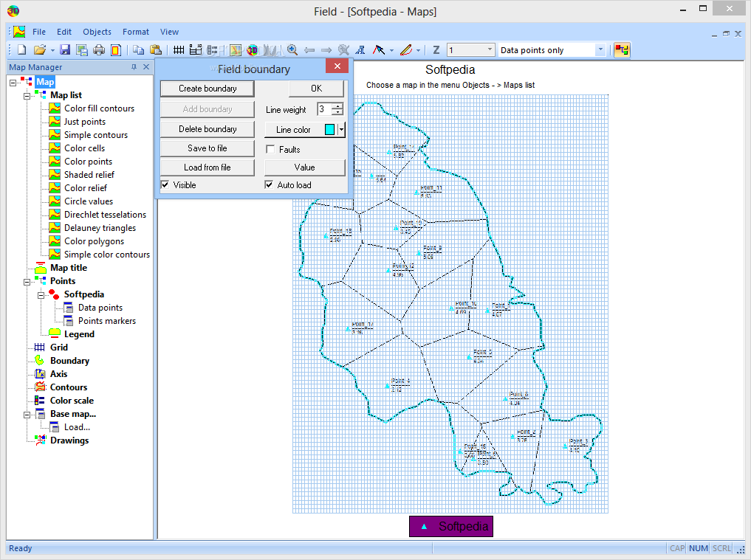This screenshot has width=751, height=560.
Task: Open the Objects menu
Action: tap(97, 32)
